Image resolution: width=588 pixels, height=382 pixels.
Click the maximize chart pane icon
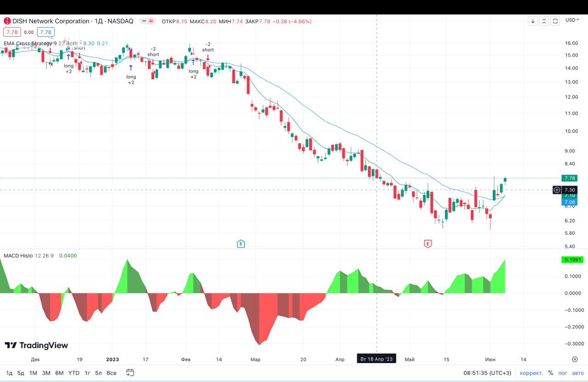click(555, 21)
